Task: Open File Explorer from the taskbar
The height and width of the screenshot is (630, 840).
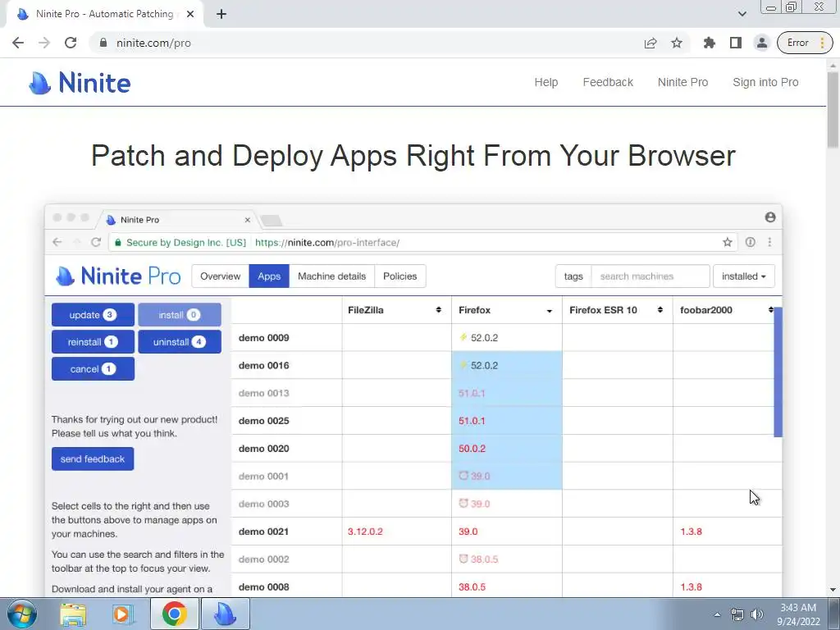Action: coord(73,614)
